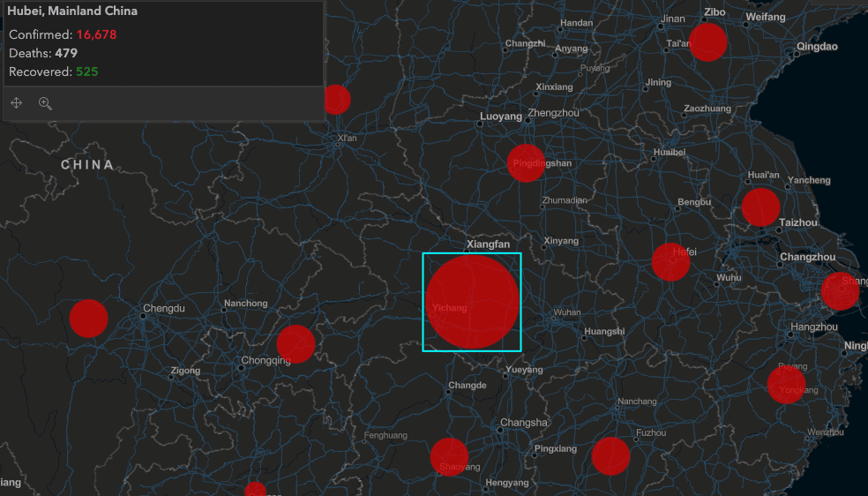Click the zoom-to magnifier icon in popup

45,103
